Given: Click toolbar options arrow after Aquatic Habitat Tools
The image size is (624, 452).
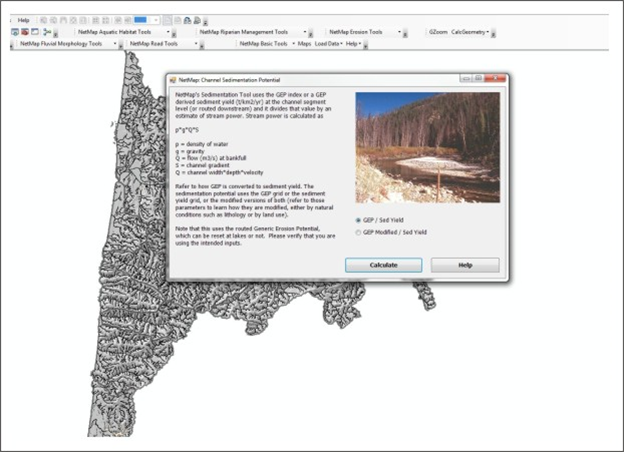Looking at the screenshot, I should click(x=174, y=35).
